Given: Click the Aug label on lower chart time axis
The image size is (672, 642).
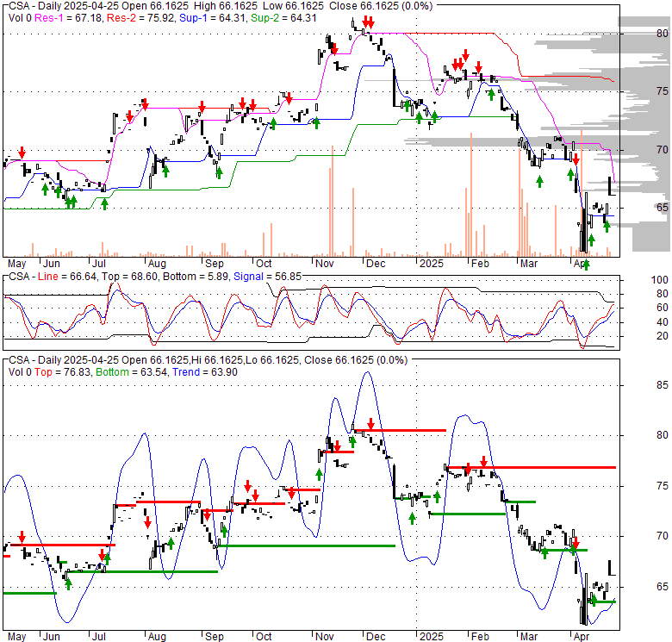Looking at the screenshot, I should (x=157, y=637).
